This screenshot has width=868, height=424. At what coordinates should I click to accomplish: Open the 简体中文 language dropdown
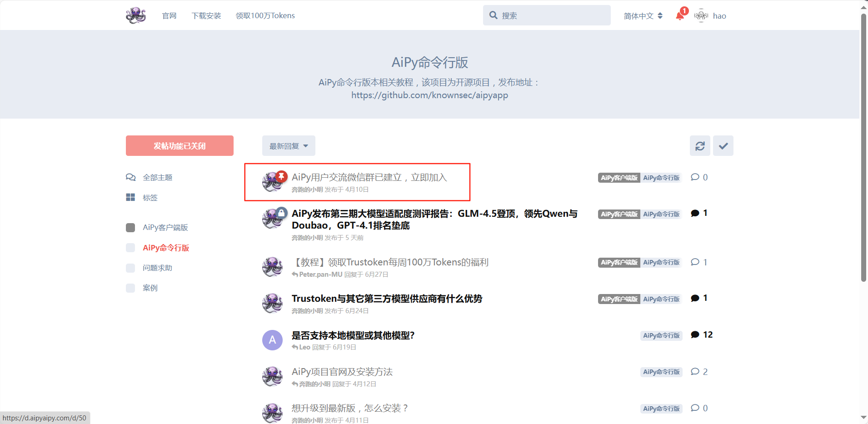click(x=643, y=16)
